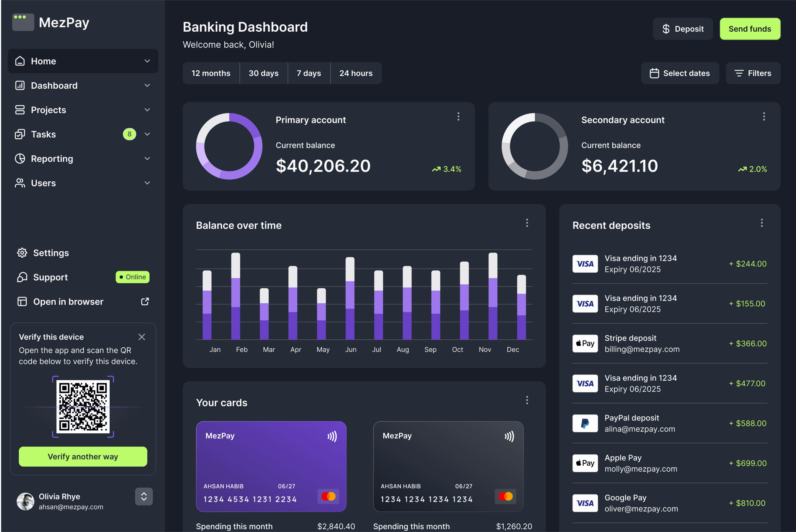Click Apple Pay logo on Stripe deposit
The image size is (796, 532).
click(585, 343)
